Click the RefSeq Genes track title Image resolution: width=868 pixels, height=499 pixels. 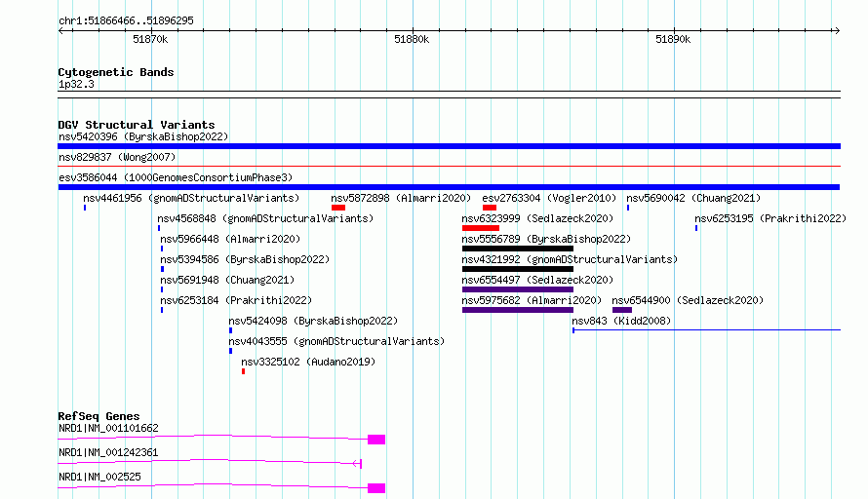click(99, 416)
